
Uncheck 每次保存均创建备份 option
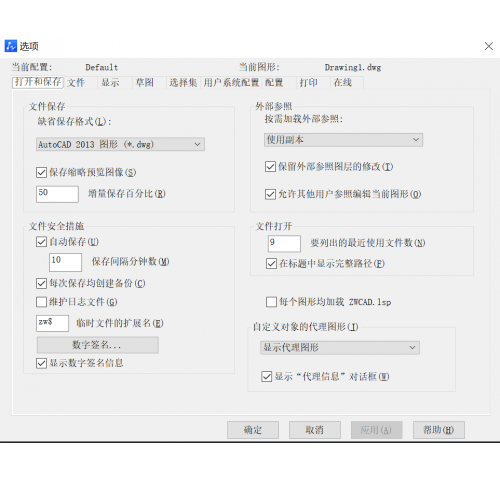tap(41, 283)
